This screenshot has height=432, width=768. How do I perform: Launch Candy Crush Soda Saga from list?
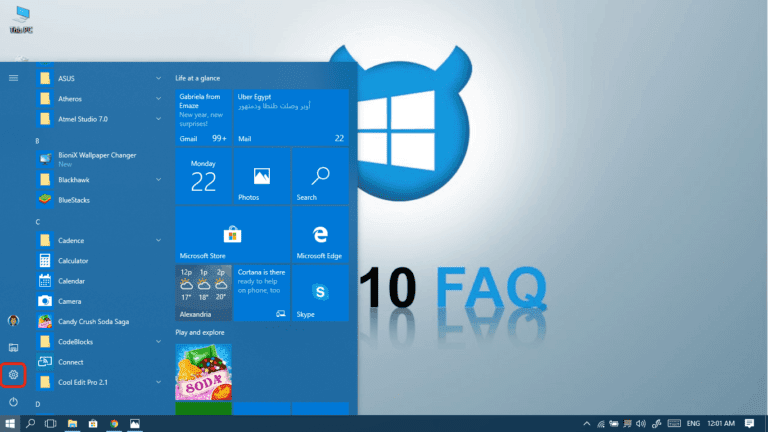coord(98,321)
